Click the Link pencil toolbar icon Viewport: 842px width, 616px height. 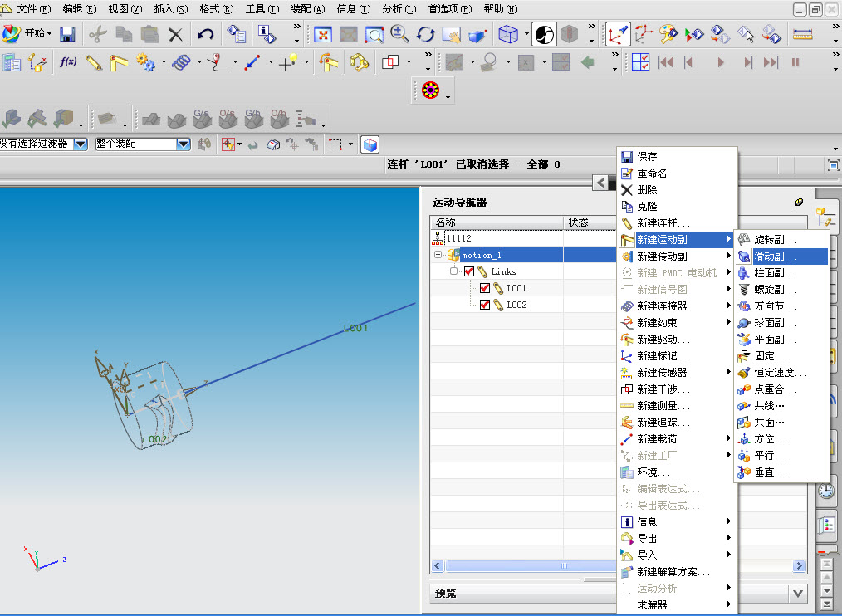click(94, 62)
